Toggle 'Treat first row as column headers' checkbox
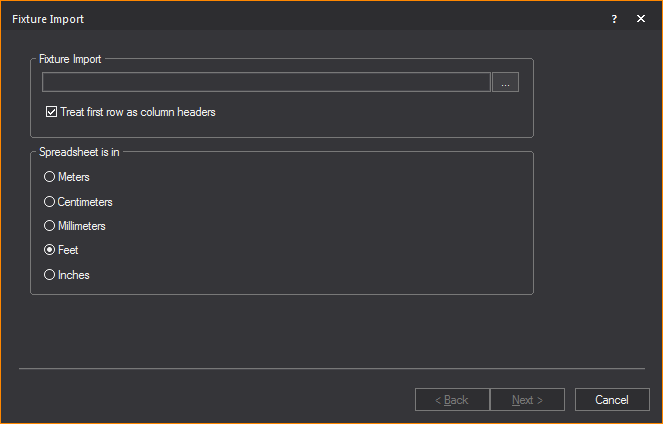This screenshot has height=424, width=663. point(52,112)
